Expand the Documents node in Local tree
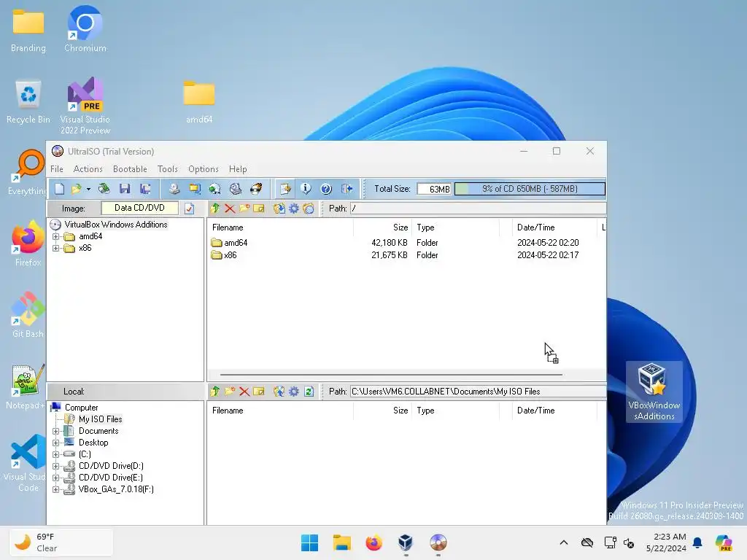 [x=55, y=432]
